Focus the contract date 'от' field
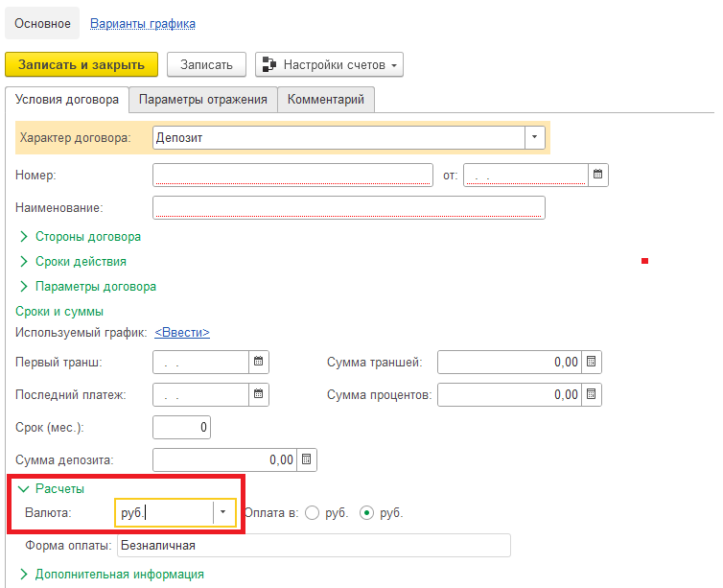This screenshot has height=588, width=723. tap(525, 175)
